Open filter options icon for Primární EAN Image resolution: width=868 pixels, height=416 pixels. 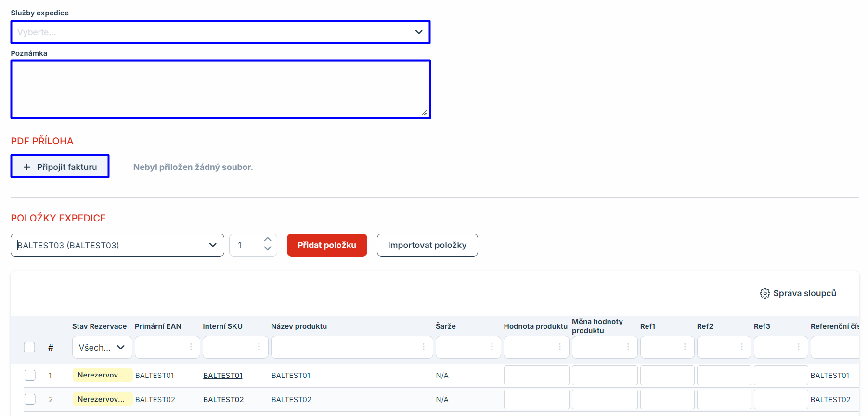191,347
